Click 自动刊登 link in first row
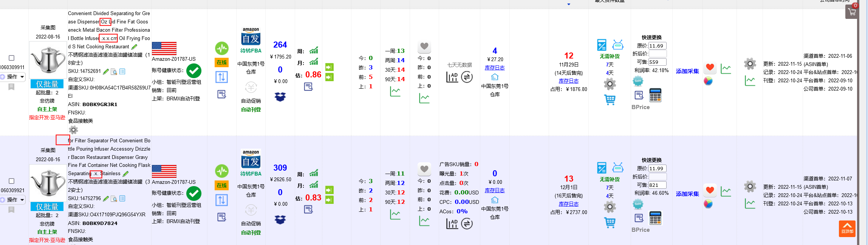Viewport: 868px width, 245px height. [251, 109]
